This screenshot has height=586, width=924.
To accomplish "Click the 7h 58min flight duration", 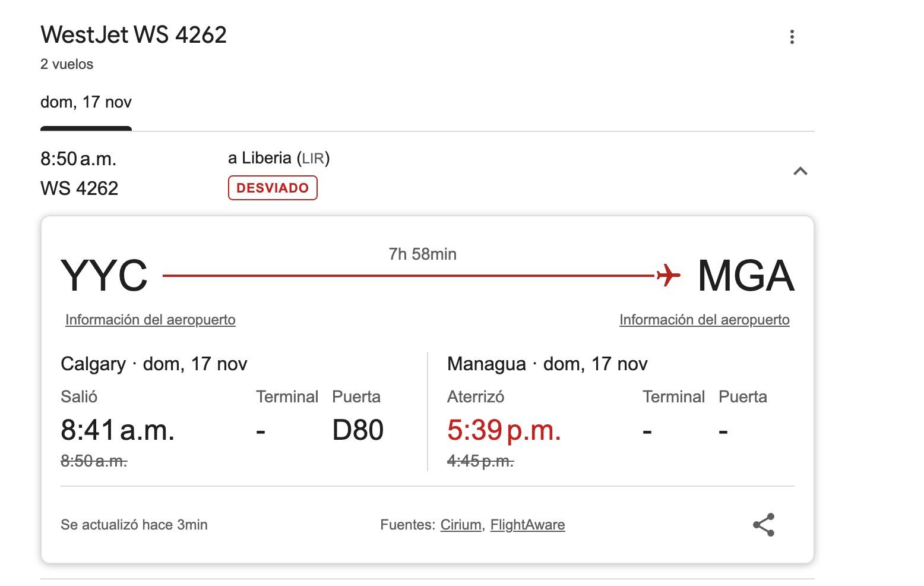I will tap(422, 254).
